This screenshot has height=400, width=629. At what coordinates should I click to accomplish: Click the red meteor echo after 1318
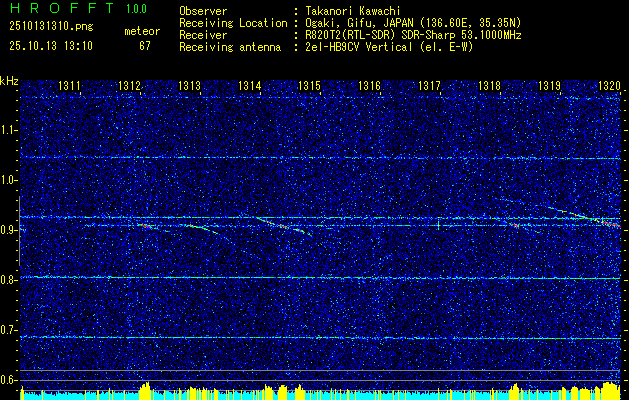pyautogui.click(x=515, y=225)
